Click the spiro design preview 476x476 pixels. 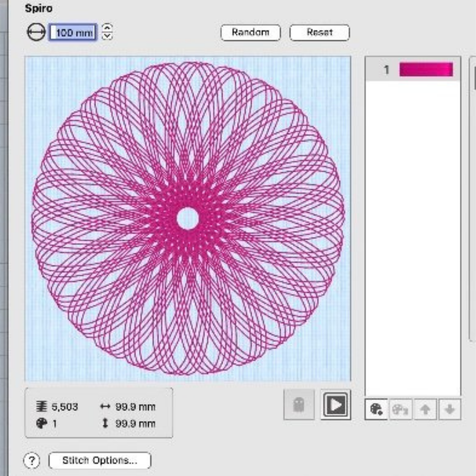click(188, 218)
